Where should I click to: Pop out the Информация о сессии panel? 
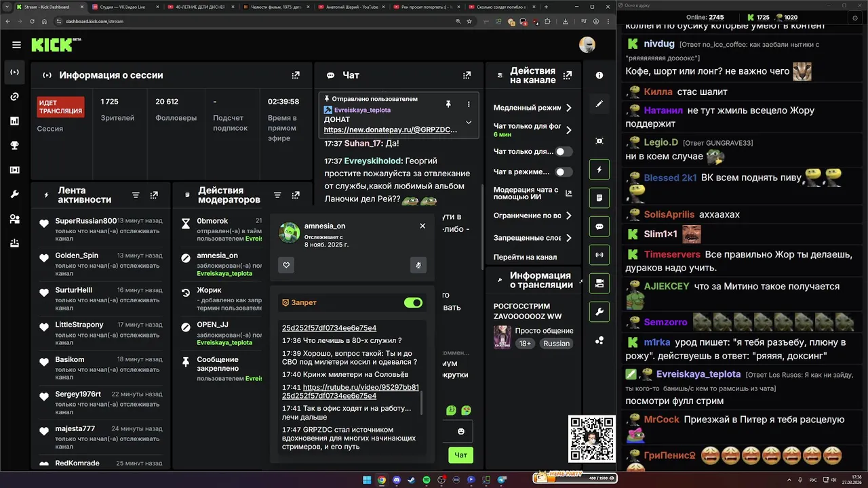(296, 75)
